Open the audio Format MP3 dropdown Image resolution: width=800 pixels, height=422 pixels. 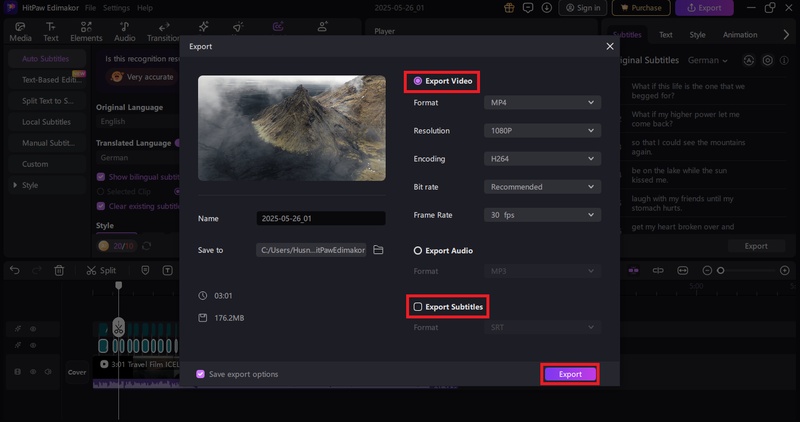pos(542,271)
